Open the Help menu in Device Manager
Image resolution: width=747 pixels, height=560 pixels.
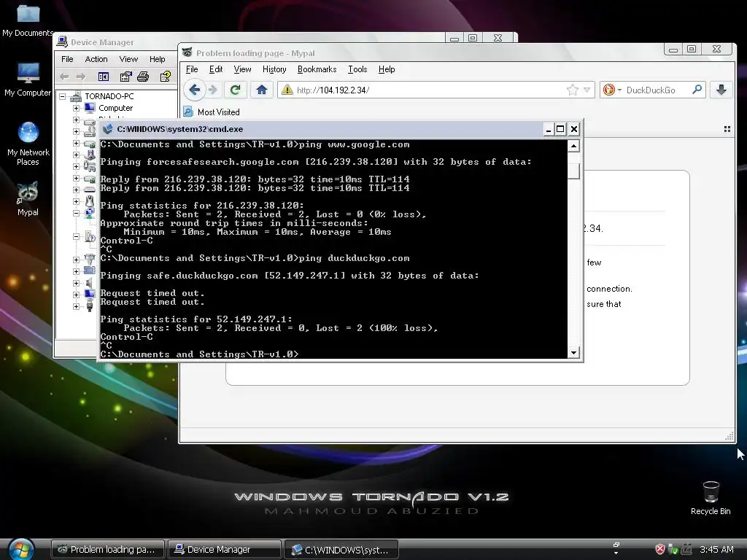pos(158,59)
